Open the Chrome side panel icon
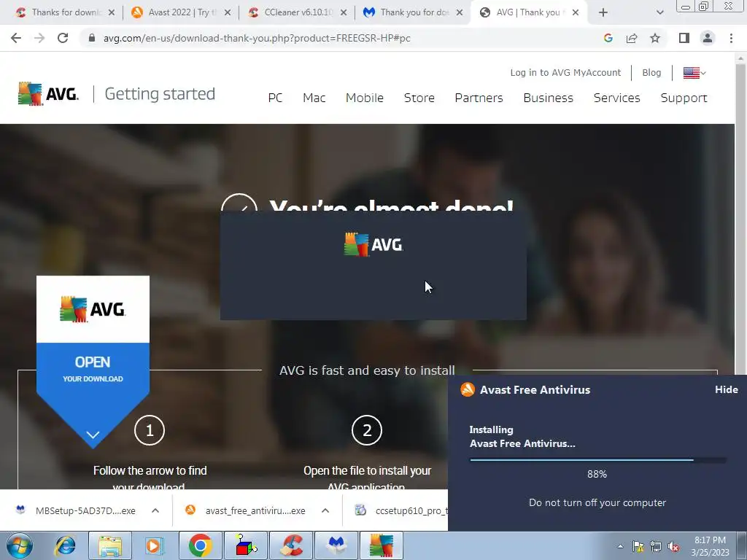Image resolution: width=747 pixels, height=560 pixels. click(684, 38)
